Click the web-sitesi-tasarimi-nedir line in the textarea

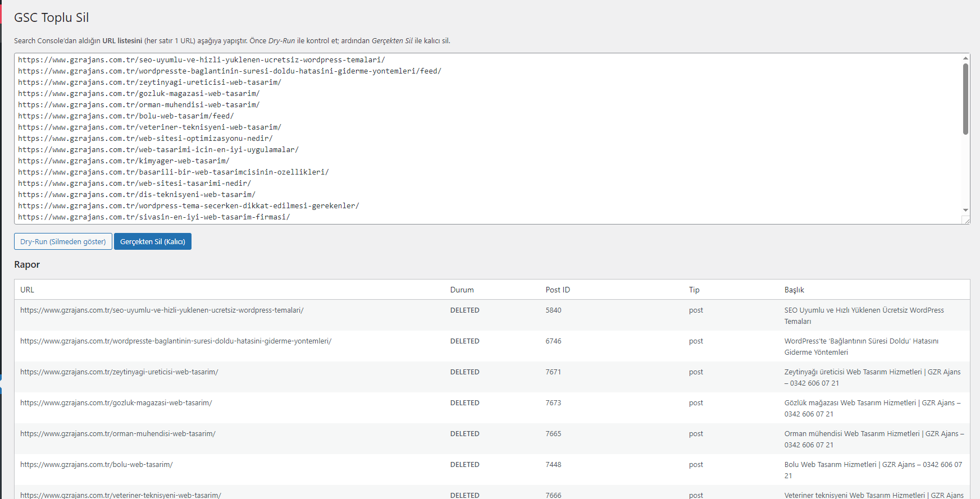tap(135, 184)
